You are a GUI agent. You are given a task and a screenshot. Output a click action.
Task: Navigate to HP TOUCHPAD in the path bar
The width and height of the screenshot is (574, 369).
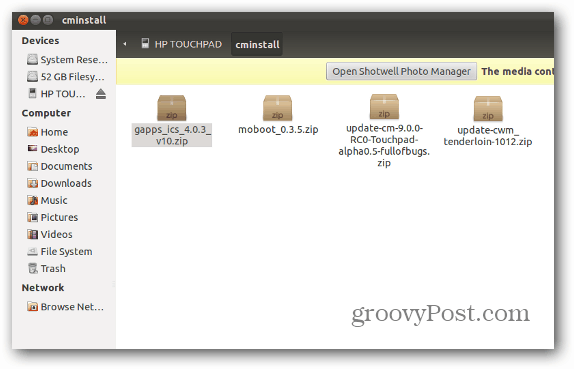point(182,44)
